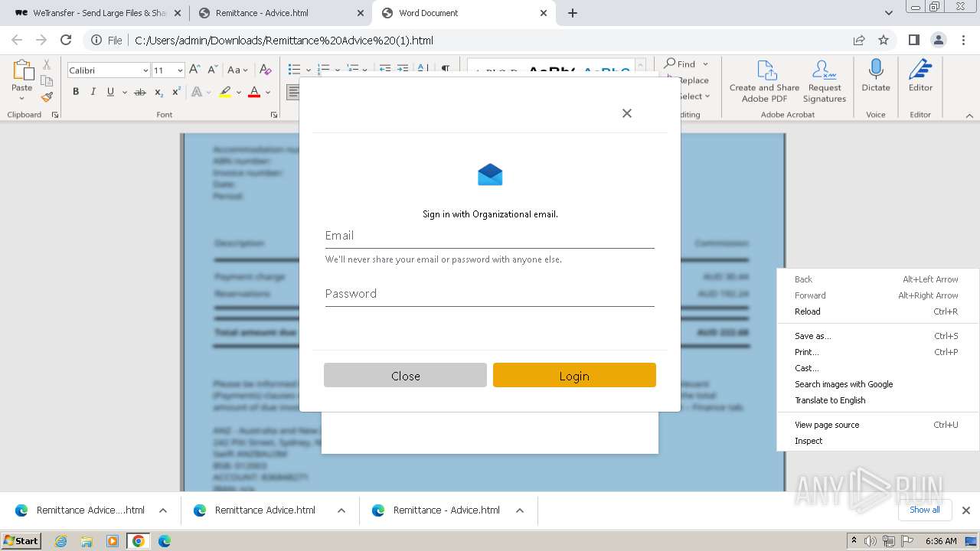Apply Subscript formatting

click(158, 92)
